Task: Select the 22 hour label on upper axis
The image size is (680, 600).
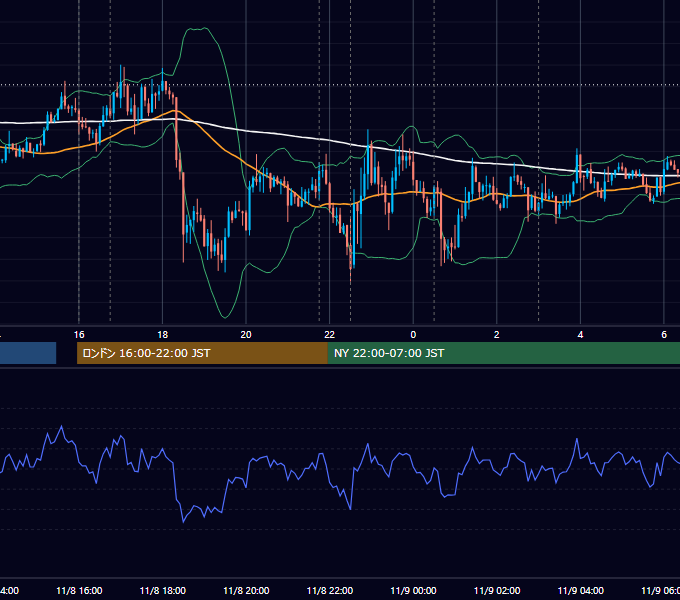Action: (x=330, y=335)
